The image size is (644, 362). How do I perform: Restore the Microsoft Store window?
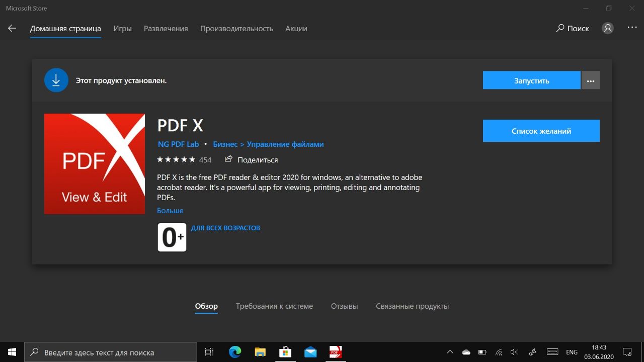[x=609, y=8]
